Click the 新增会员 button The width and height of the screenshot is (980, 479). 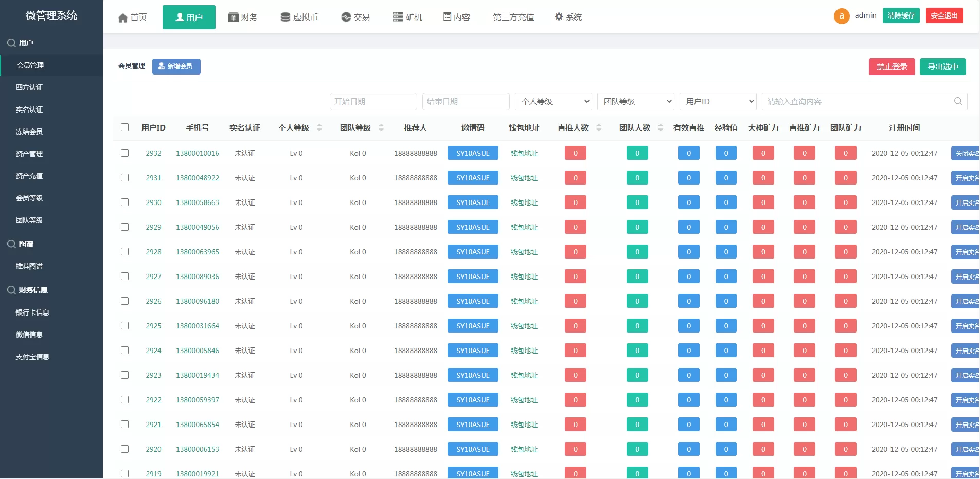tap(176, 66)
